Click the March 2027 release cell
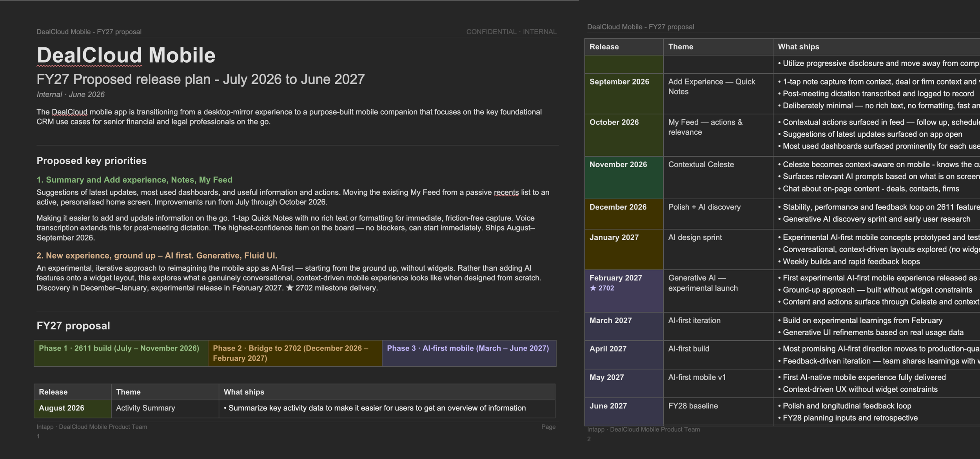Image resolution: width=980 pixels, height=459 pixels. tap(624, 326)
